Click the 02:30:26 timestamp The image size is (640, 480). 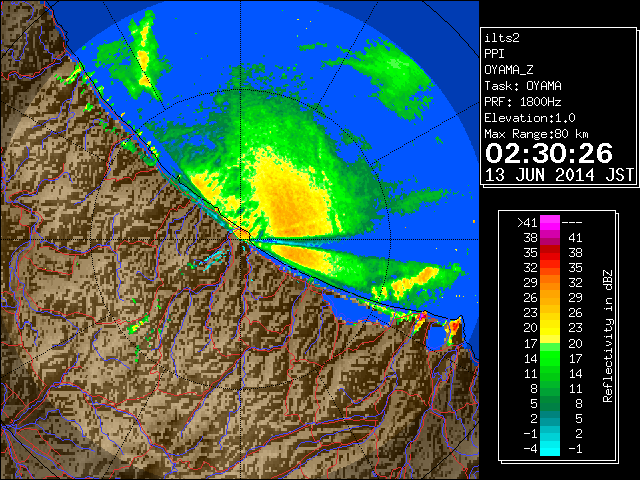(x=549, y=153)
